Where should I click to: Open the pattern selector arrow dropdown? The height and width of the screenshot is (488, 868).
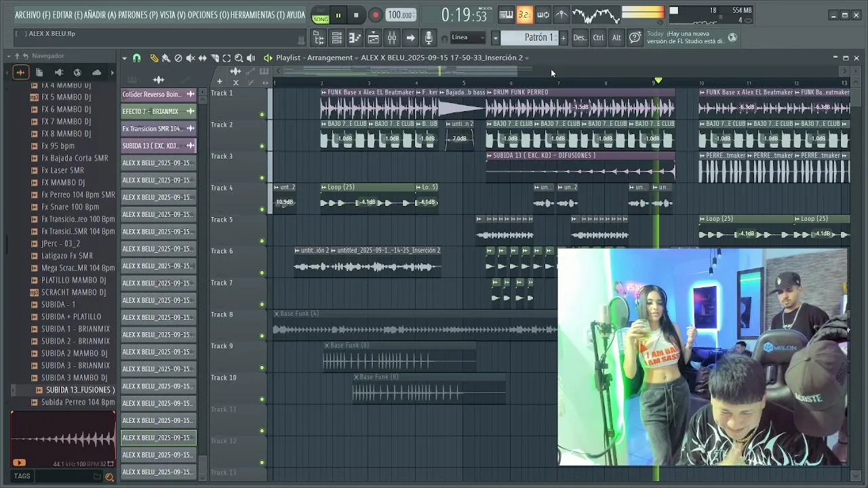495,38
